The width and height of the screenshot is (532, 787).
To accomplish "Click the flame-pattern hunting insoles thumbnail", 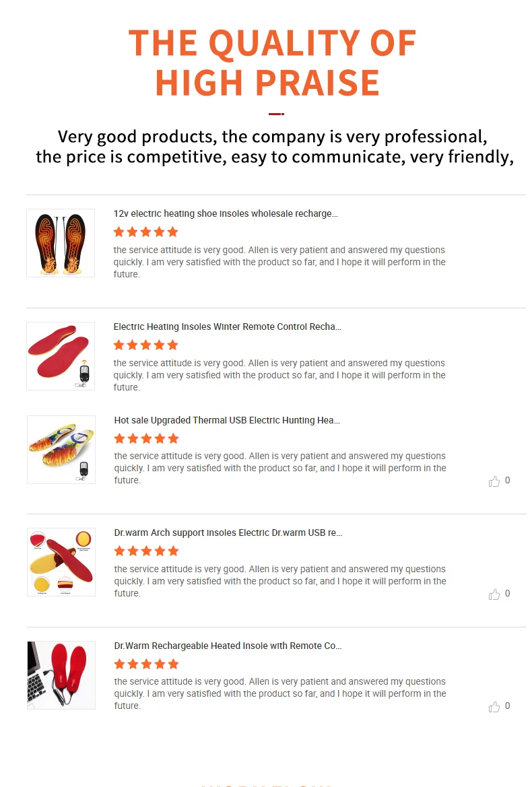I will [61, 450].
